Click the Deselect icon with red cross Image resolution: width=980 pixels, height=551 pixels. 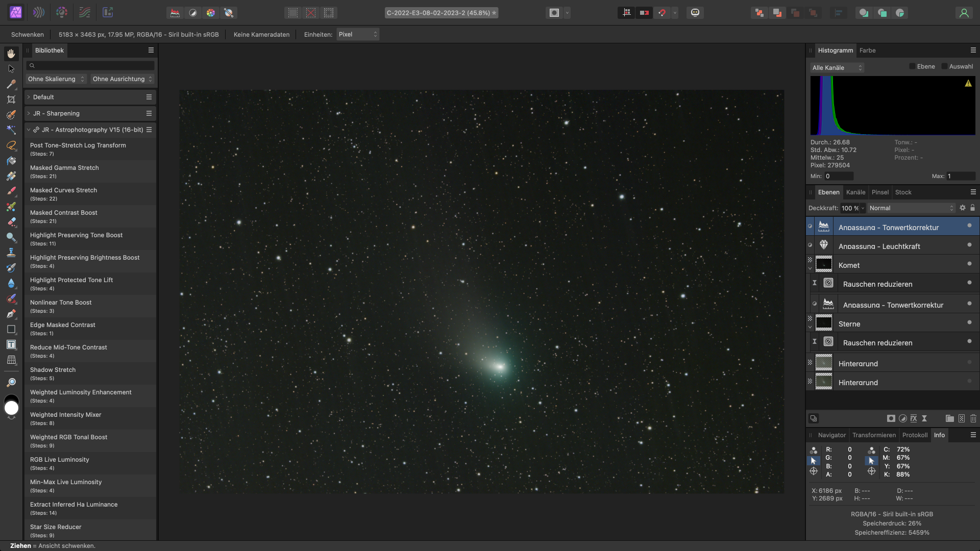(311, 13)
